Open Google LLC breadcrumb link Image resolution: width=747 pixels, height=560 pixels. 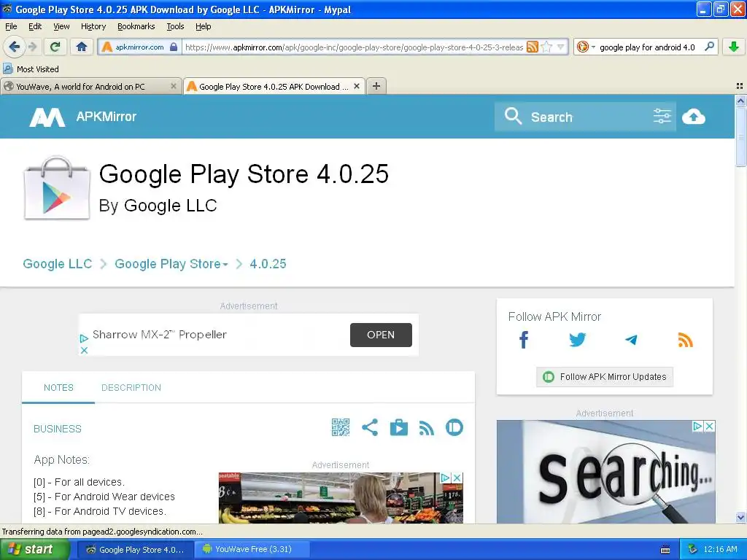point(57,264)
